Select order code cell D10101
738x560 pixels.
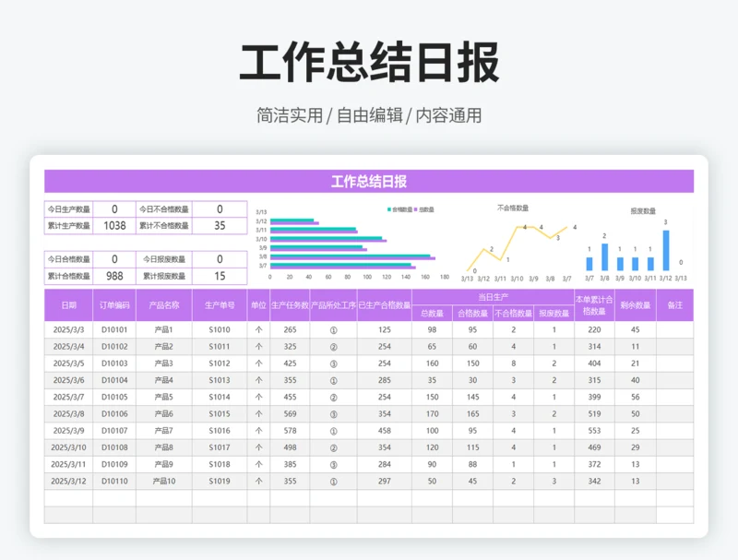click(x=114, y=330)
